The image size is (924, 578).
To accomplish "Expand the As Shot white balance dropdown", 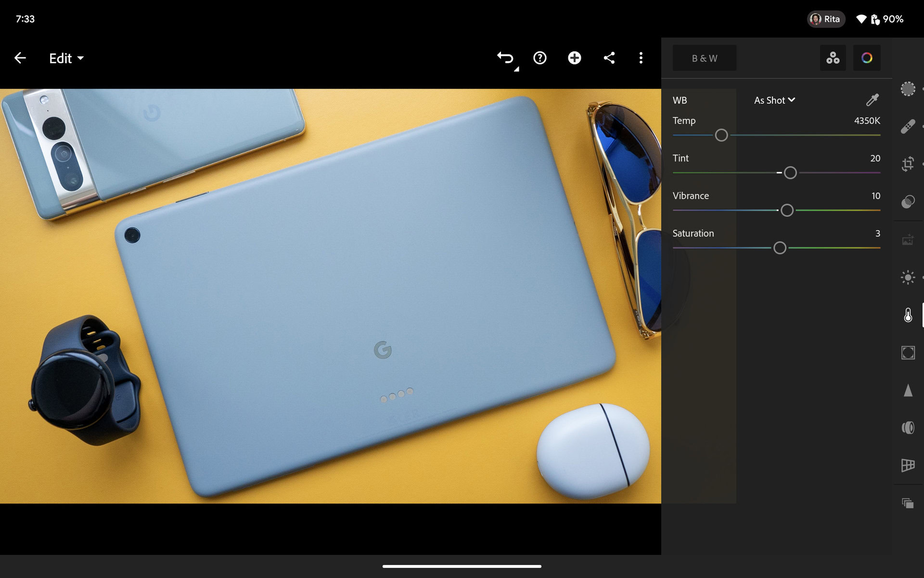I will click(774, 100).
